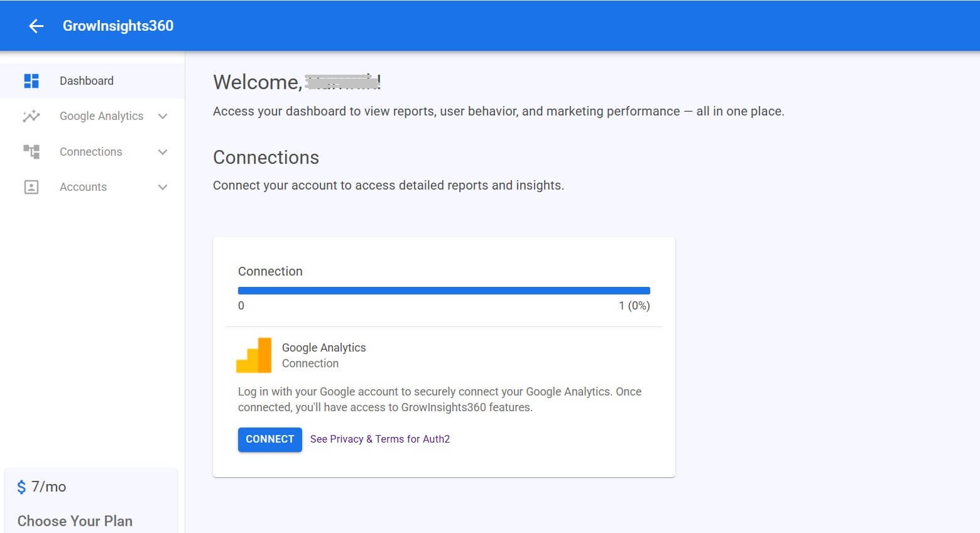The width and height of the screenshot is (980, 533).
Task: Click the Connections section heading
Action: 266,158
